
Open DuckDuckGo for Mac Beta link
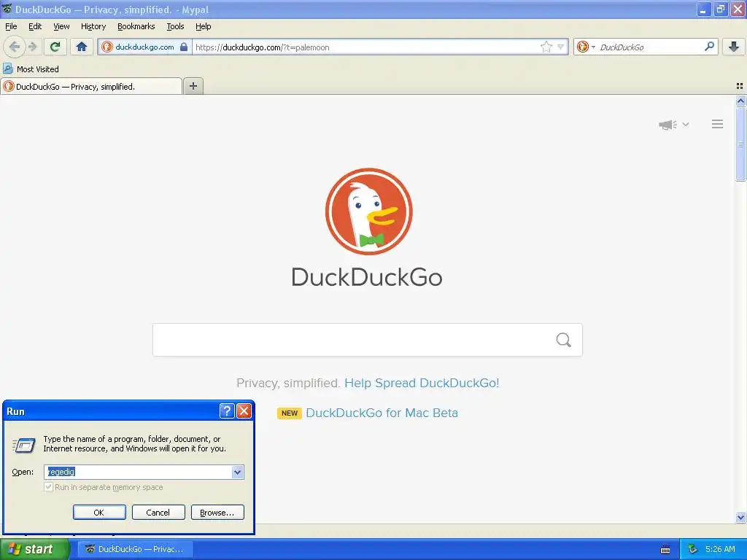(x=382, y=413)
